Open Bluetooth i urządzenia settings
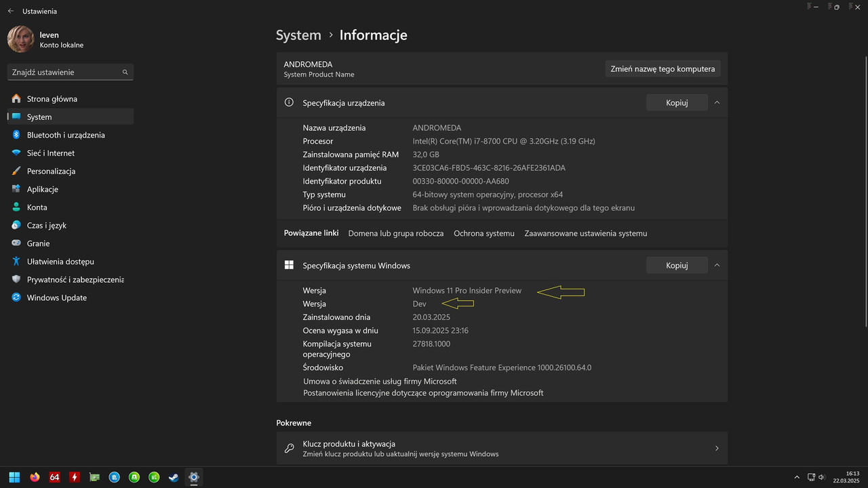Viewport: 868px width, 488px height. point(71,135)
